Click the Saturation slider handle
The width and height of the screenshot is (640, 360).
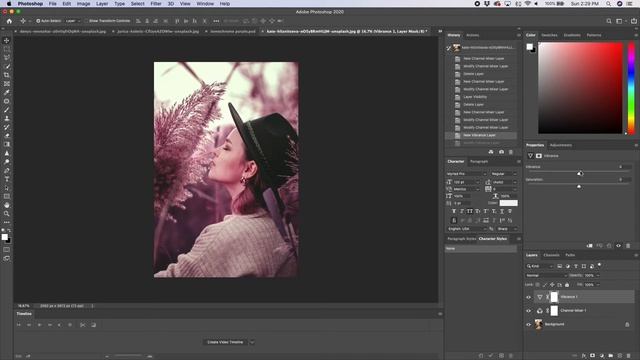[579, 187]
